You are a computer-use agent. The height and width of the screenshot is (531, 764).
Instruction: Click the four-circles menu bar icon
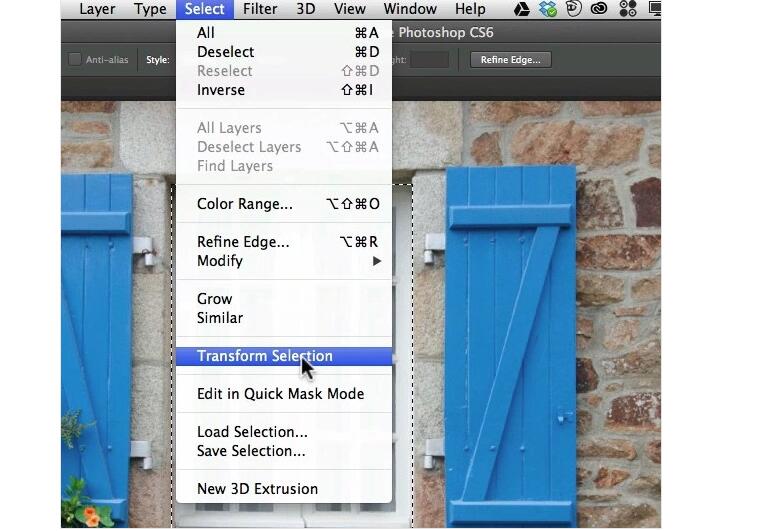[x=628, y=9]
